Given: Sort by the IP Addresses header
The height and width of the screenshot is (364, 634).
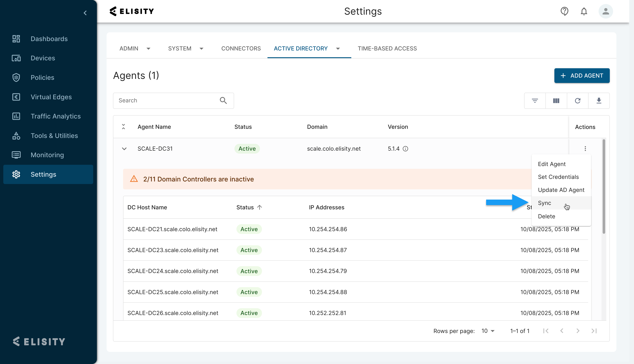Looking at the screenshot, I should pyautogui.click(x=327, y=207).
